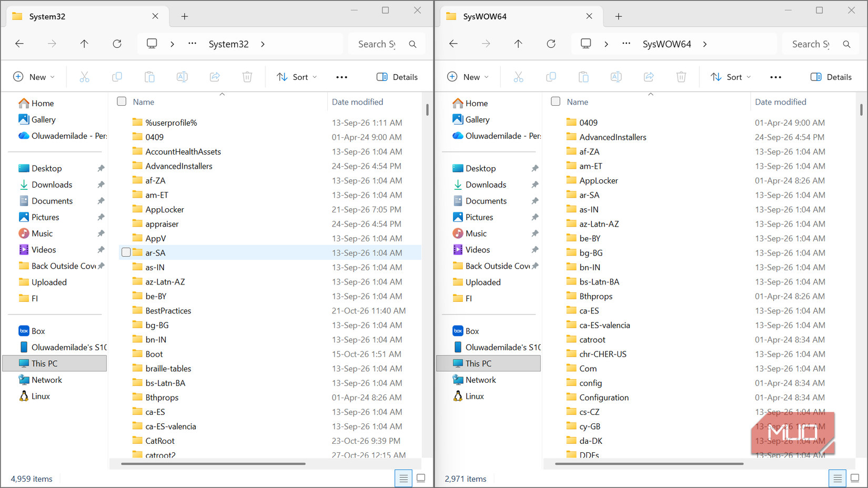Click Refresh icon in System32 window
868x488 pixels.
pos(117,44)
